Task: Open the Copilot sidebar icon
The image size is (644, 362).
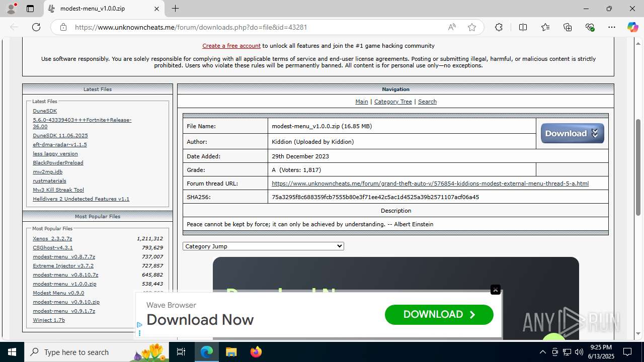Action: coord(632,27)
